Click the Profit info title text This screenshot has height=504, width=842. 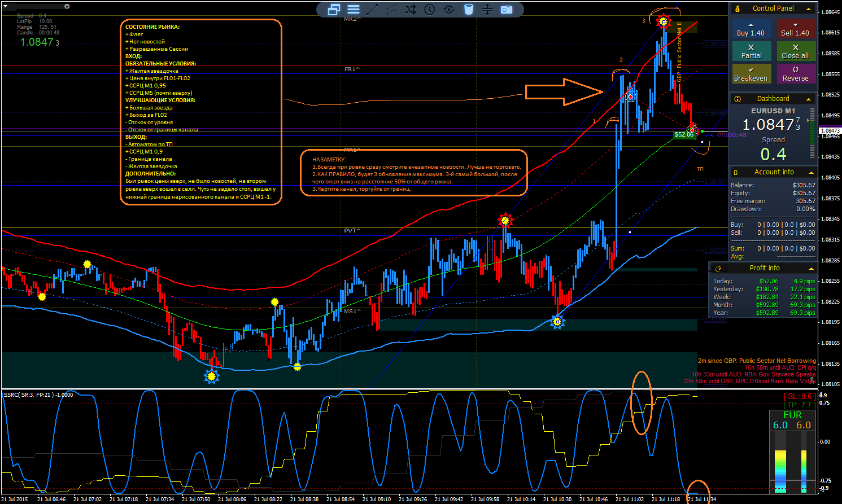point(765,268)
